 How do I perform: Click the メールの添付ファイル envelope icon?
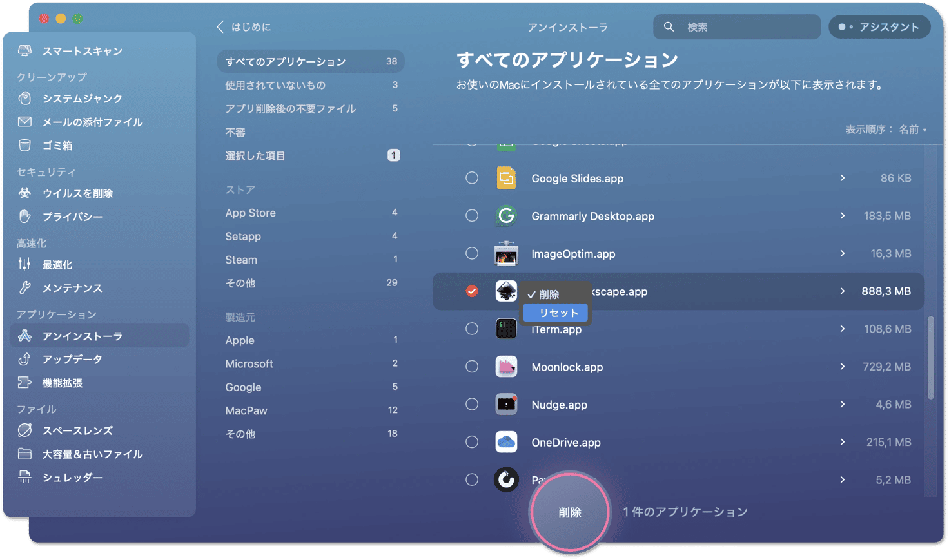(x=24, y=122)
